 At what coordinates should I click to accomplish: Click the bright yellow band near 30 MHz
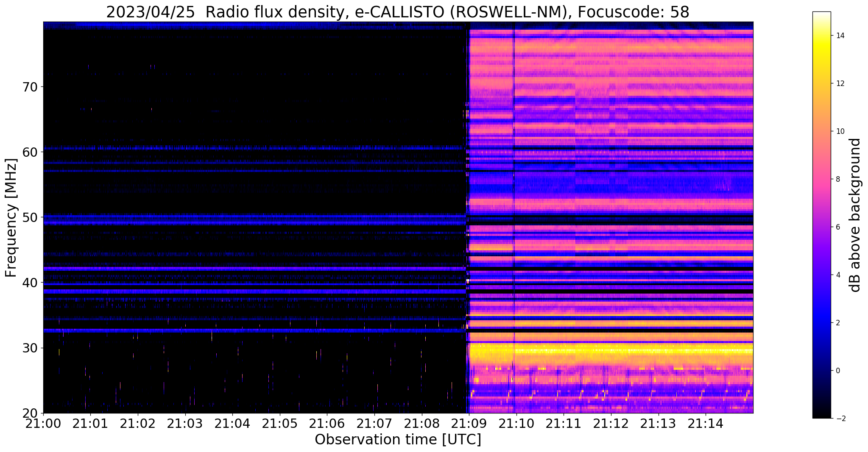point(611,351)
